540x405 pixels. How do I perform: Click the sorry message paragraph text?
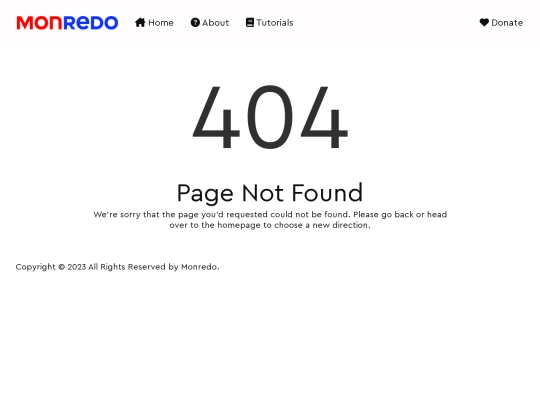[x=270, y=220]
